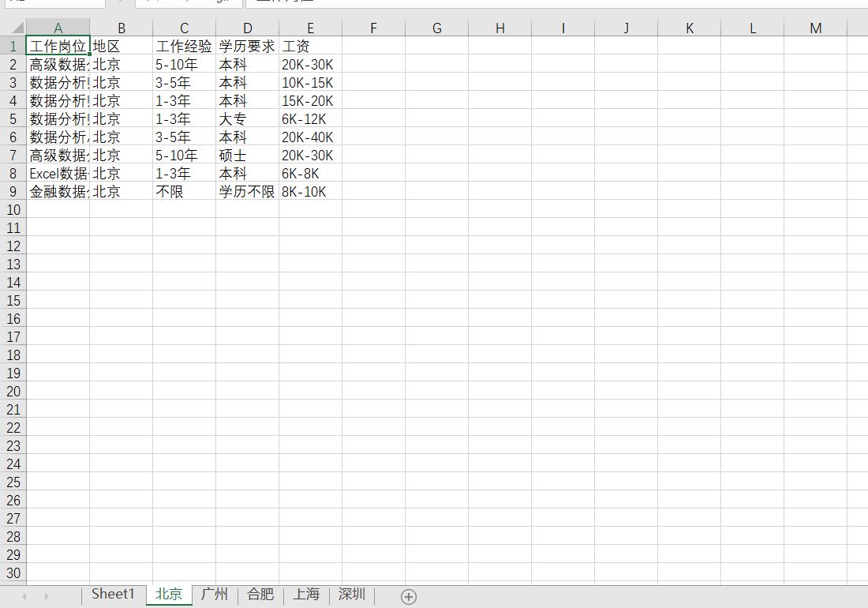Click the Excel数据 job title cell
868x608 pixels.
click(58, 173)
